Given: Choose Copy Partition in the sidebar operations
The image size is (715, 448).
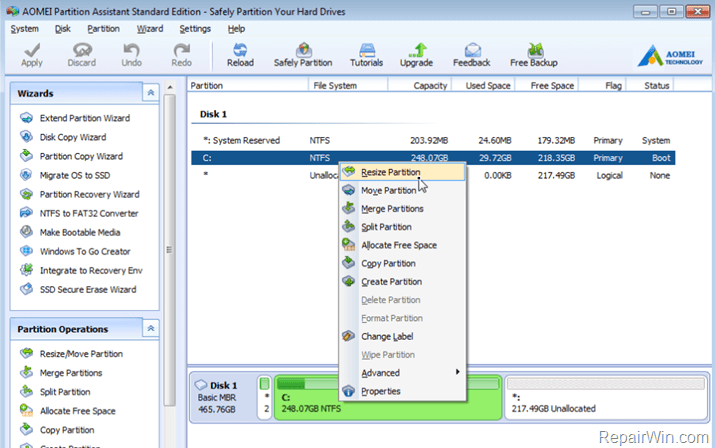Looking at the screenshot, I should pyautogui.click(x=57, y=430).
